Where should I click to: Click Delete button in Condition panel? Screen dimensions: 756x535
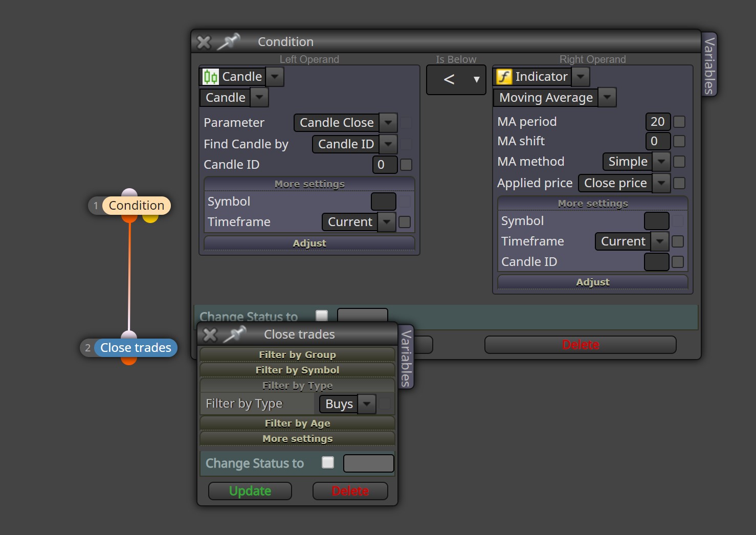click(x=581, y=345)
